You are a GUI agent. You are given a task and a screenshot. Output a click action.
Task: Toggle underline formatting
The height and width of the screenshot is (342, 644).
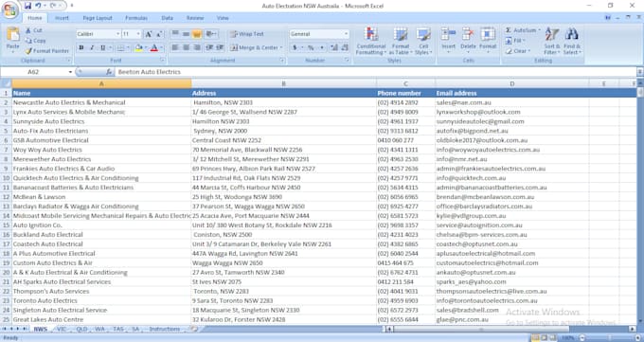[102, 48]
